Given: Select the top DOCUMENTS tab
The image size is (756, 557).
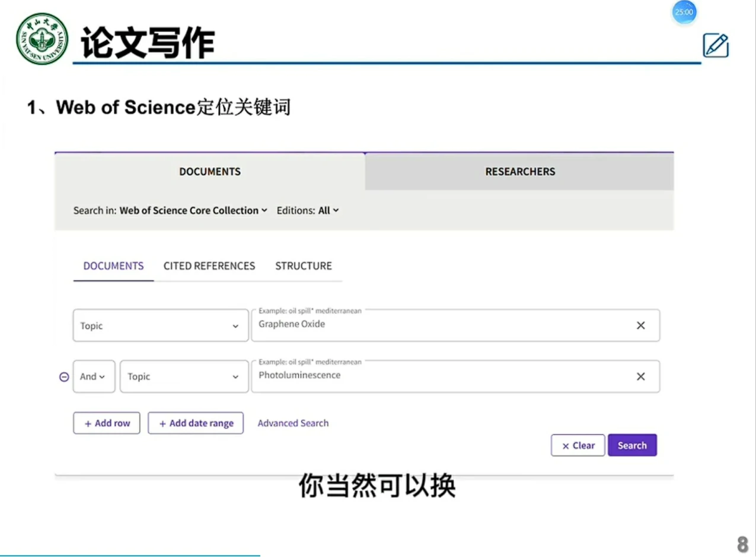Looking at the screenshot, I should pyautogui.click(x=210, y=172).
